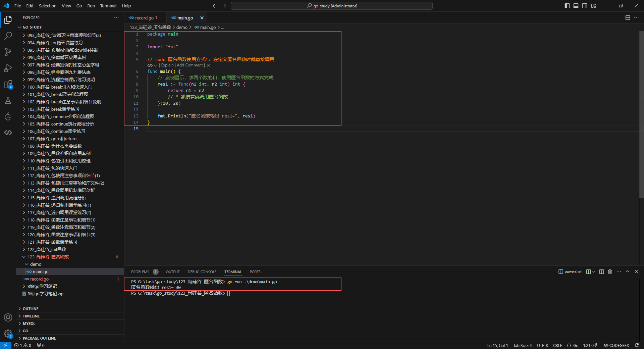Open notifications bell in status bar

[x=637, y=345]
